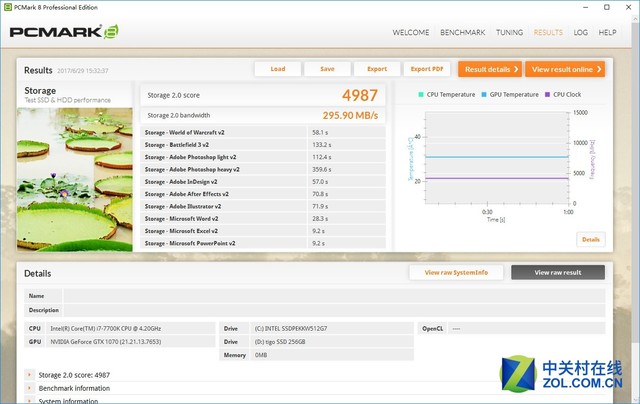
Task: Click the Export PDF button
Action: click(x=427, y=69)
